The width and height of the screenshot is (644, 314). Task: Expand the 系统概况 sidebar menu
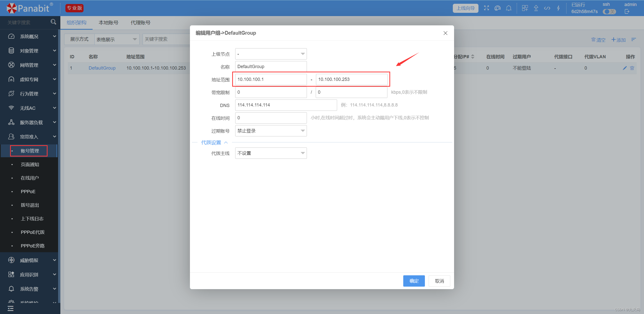coord(29,36)
